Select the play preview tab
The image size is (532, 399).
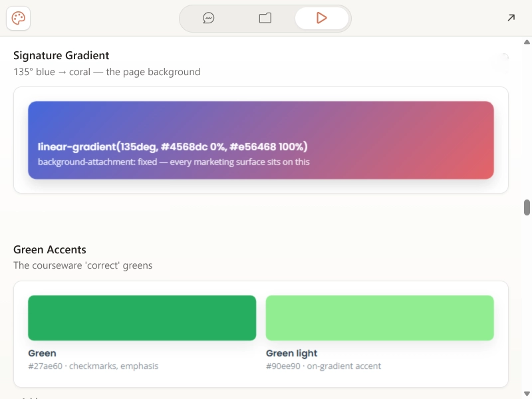click(322, 18)
